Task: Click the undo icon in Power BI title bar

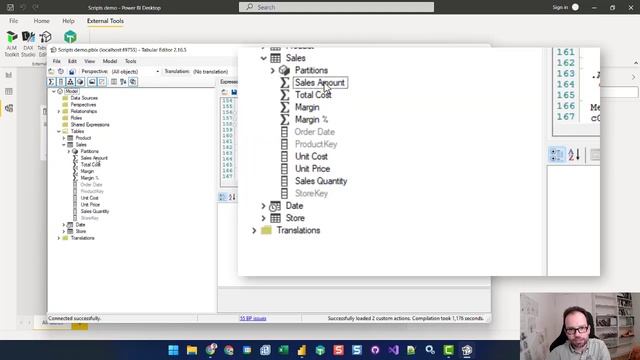Action: (x=23, y=7)
